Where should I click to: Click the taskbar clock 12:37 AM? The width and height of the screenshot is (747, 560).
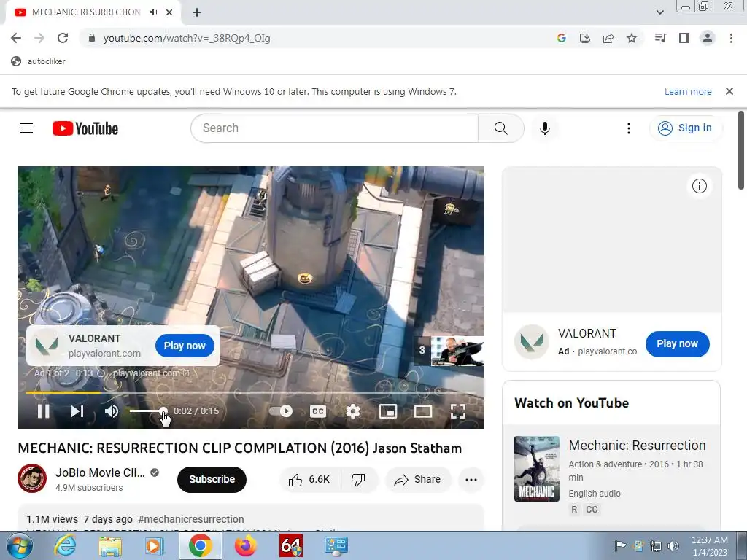709,540
